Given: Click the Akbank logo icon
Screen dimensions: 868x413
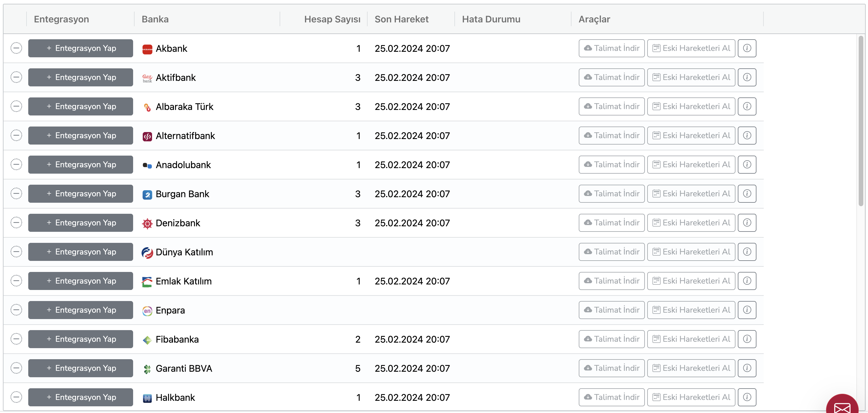Looking at the screenshot, I should click(148, 48).
